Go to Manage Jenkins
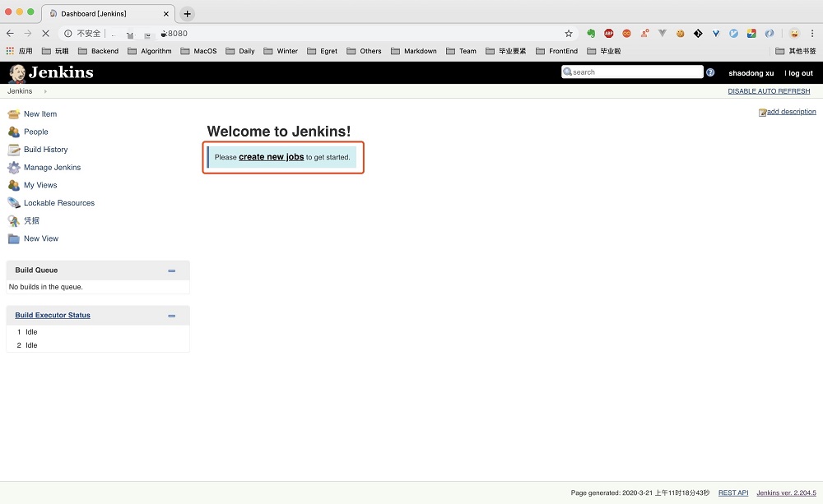Viewport: 823px width, 504px height. pyautogui.click(x=52, y=167)
